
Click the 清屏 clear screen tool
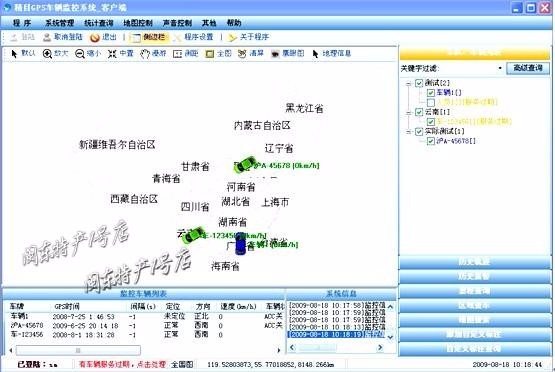click(251, 54)
